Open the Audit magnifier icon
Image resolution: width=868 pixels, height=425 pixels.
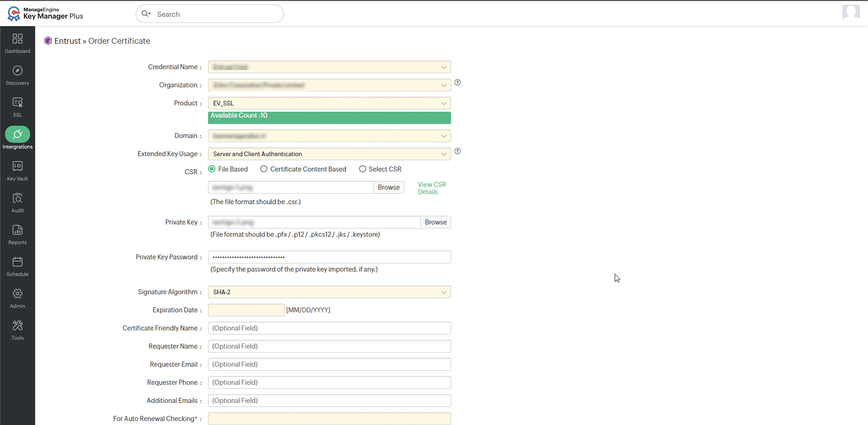coord(18,198)
